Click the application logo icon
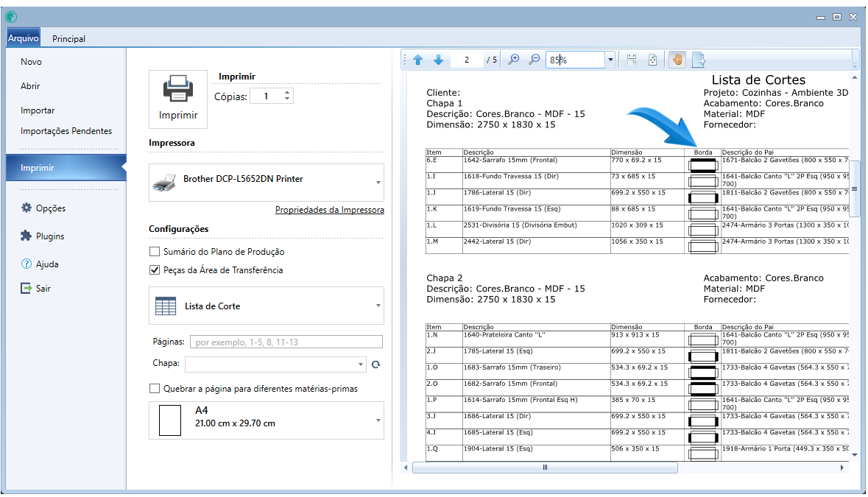 point(11,17)
